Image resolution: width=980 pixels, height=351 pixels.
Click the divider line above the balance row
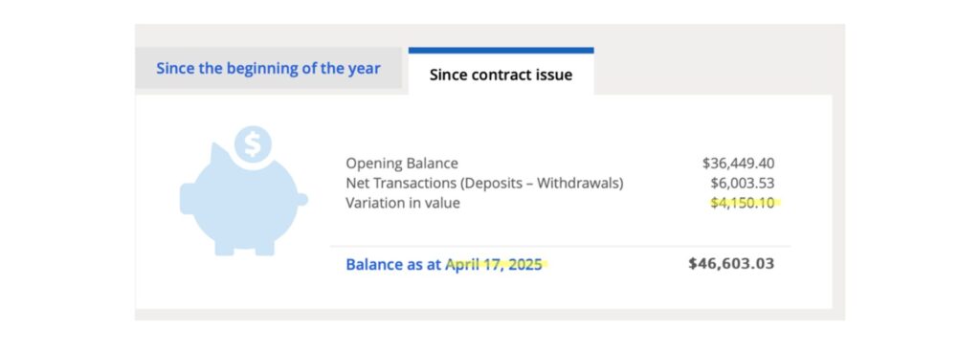coord(560,247)
